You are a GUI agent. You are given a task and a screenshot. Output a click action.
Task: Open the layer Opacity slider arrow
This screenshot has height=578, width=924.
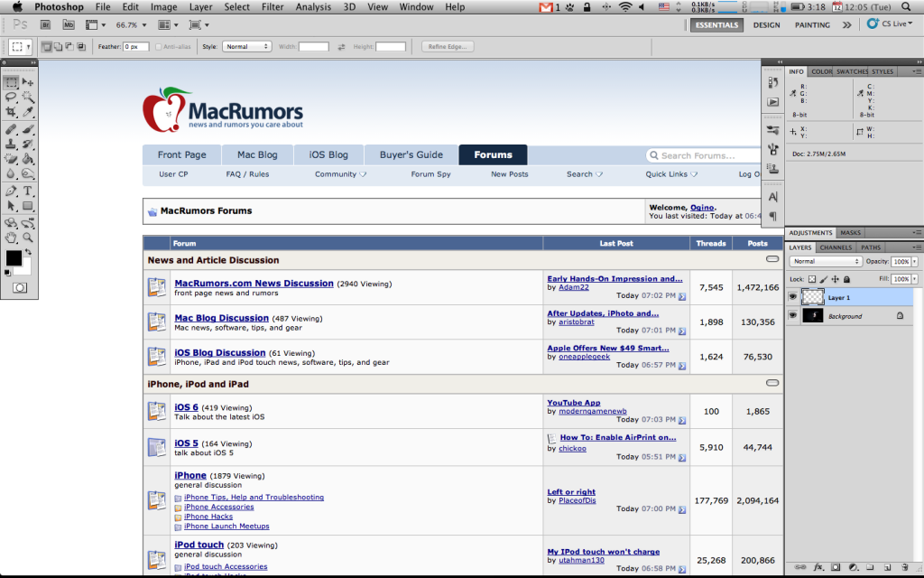coord(915,261)
